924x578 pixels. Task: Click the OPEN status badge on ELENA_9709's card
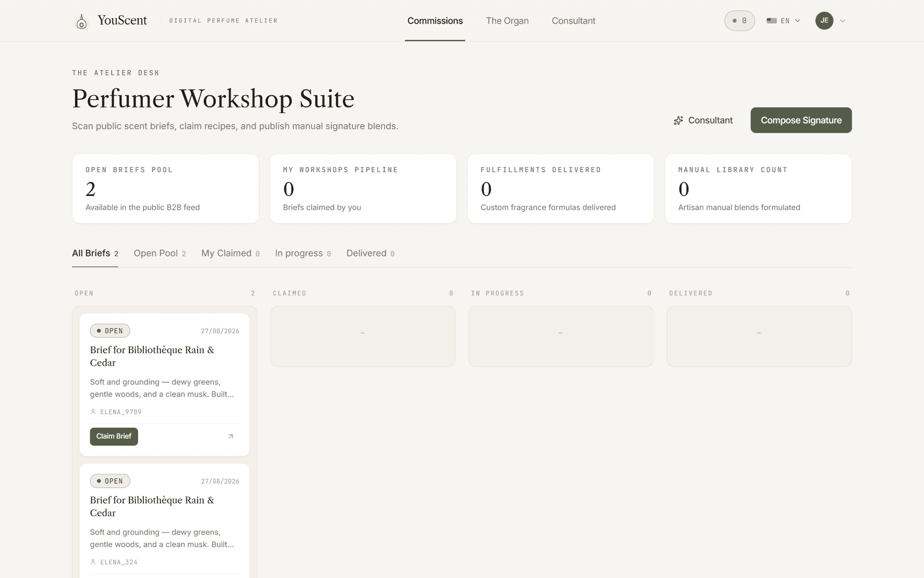tap(110, 331)
